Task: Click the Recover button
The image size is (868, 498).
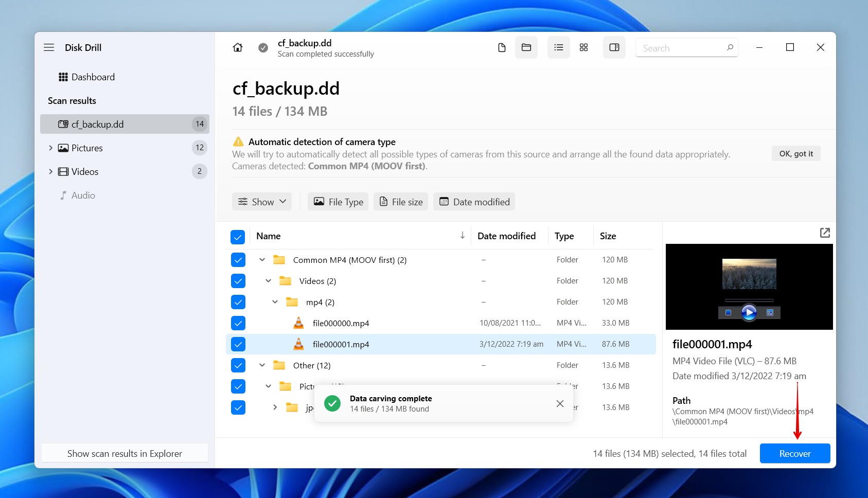Action: coord(794,453)
